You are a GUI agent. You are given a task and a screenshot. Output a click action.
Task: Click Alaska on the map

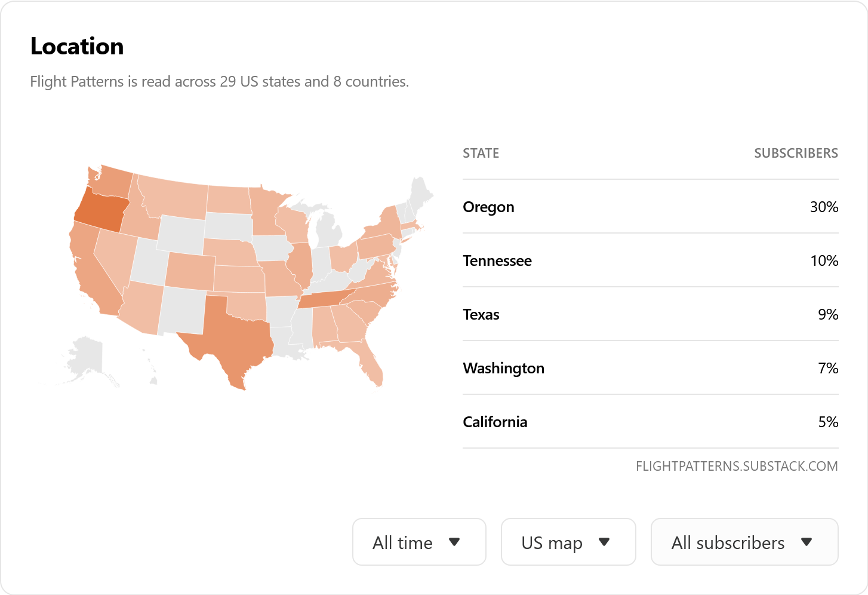coord(90,361)
